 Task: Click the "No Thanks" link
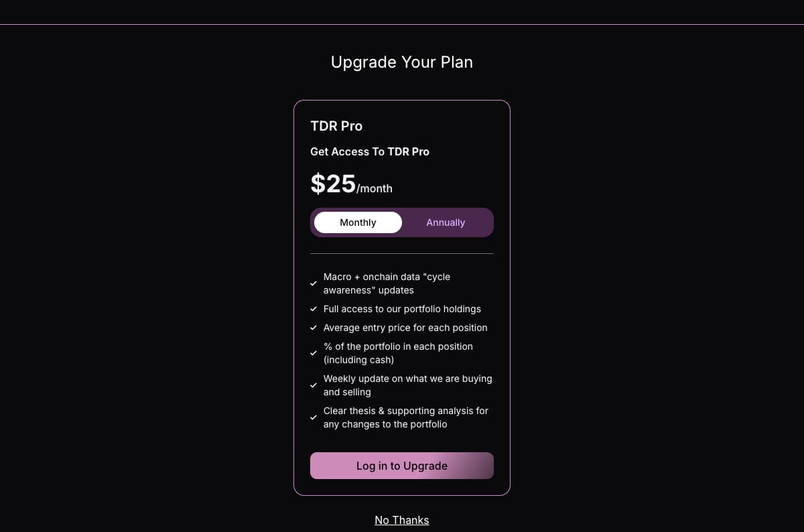click(402, 520)
